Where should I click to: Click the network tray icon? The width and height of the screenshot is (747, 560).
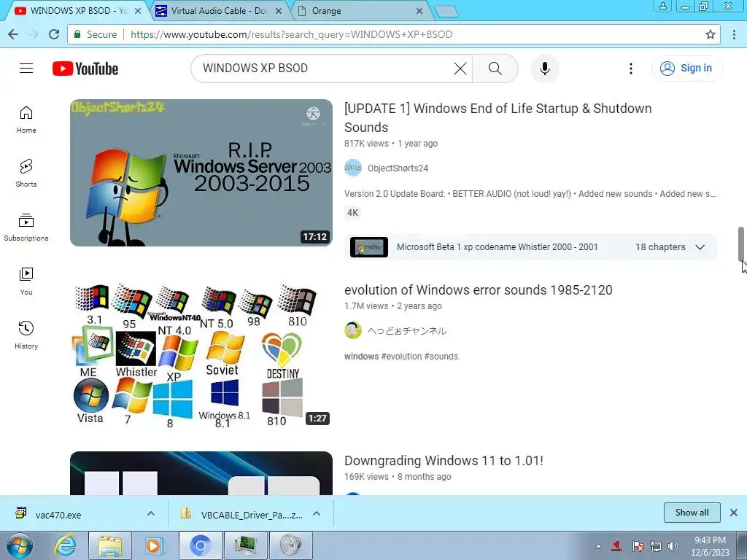(656, 546)
